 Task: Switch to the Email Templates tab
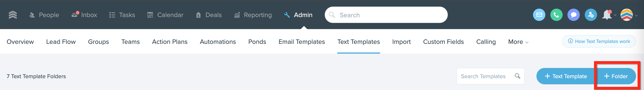click(x=301, y=42)
